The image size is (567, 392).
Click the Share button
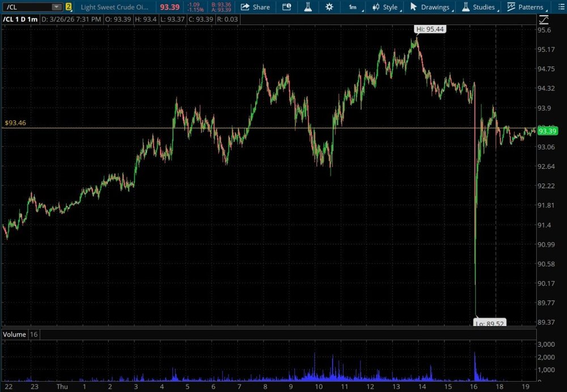255,7
